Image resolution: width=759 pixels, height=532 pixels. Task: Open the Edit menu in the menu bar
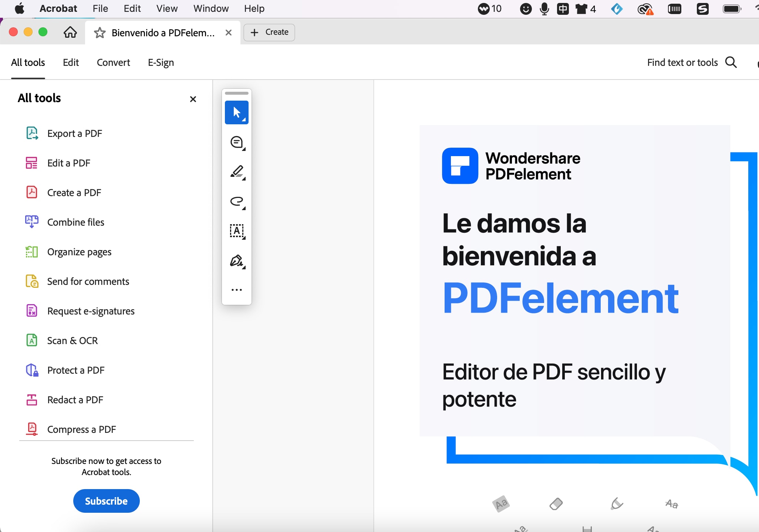[132, 9]
